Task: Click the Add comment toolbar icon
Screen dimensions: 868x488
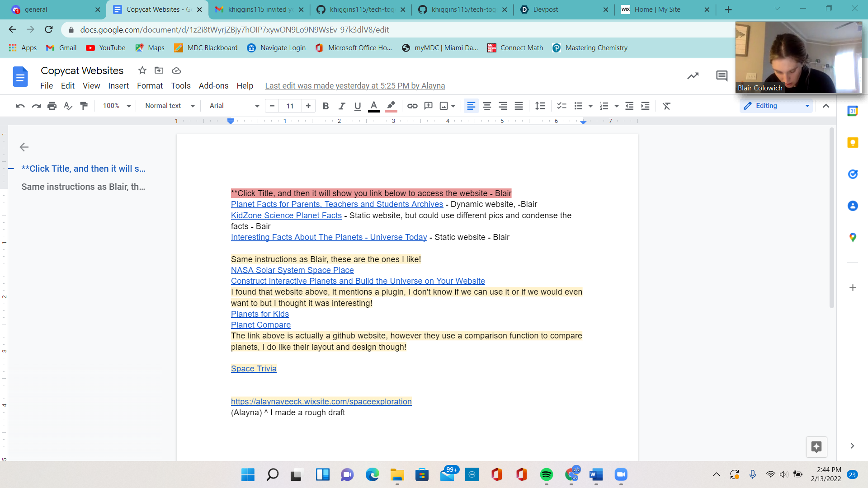Action: (428, 106)
